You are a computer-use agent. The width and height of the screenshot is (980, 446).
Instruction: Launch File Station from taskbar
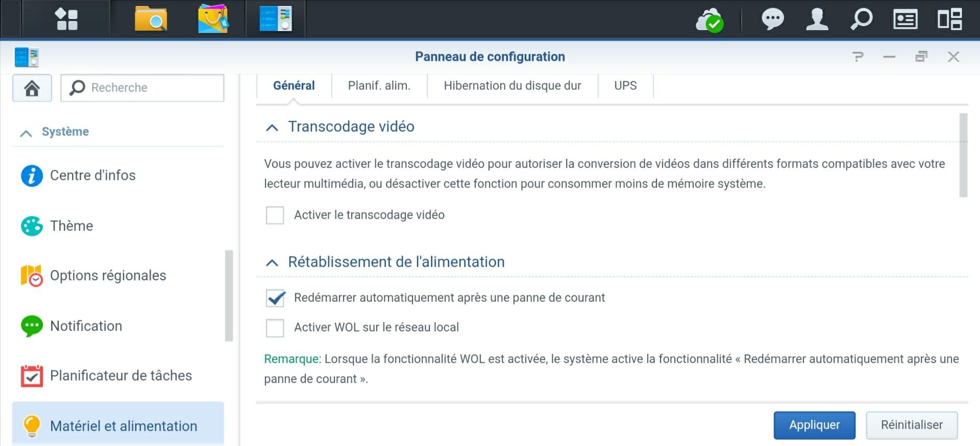pos(151,19)
